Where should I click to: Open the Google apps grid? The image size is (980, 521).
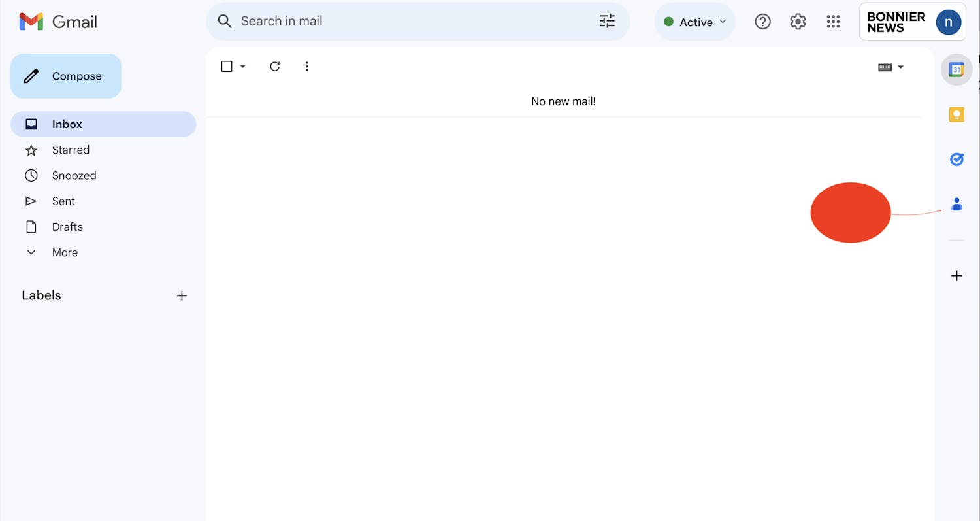[833, 22]
